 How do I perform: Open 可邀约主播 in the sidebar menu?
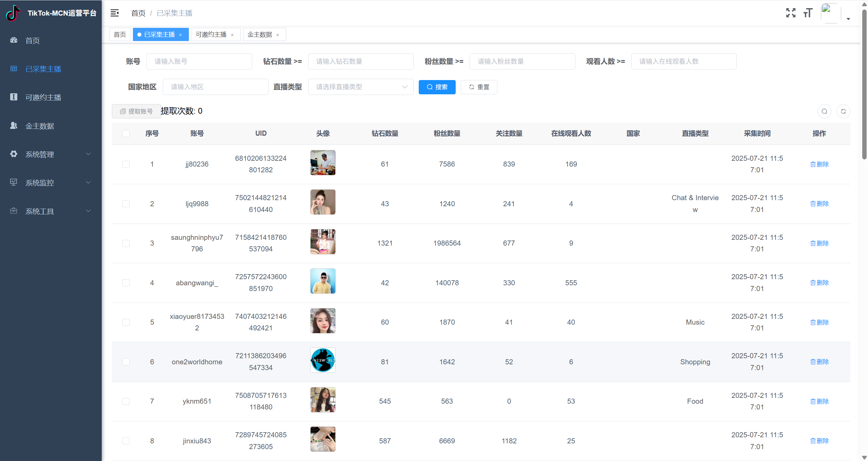pos(51,97)
